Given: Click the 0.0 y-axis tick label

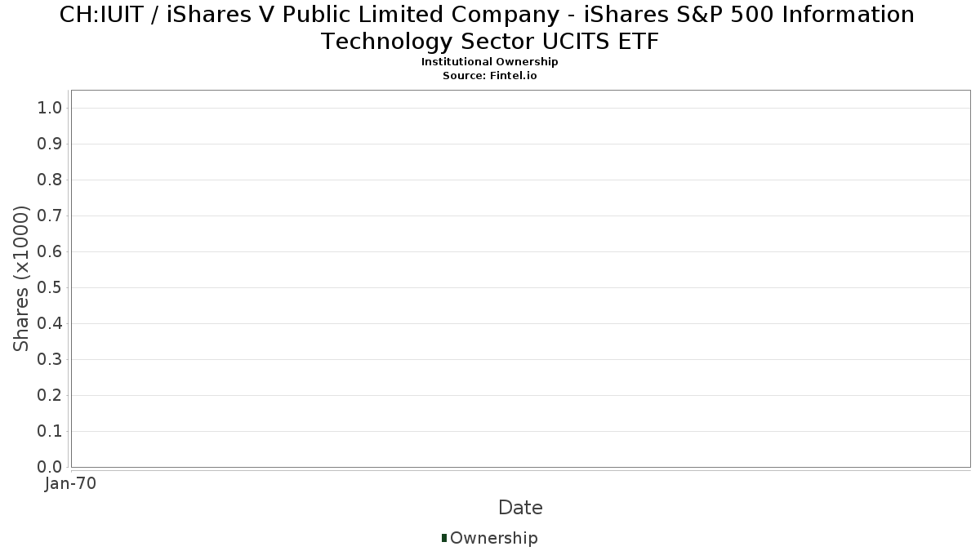Looking at the screenshot, I should click(50, 467).
